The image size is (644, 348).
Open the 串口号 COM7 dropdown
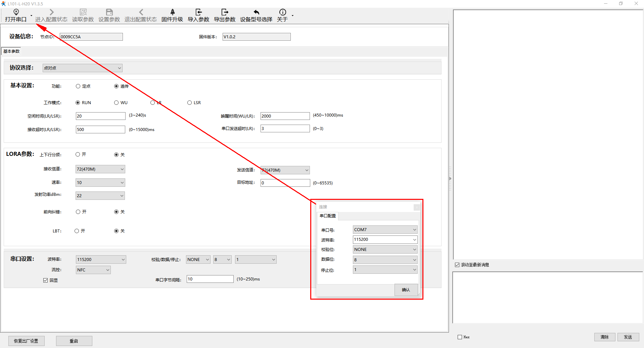pos(385,230)
